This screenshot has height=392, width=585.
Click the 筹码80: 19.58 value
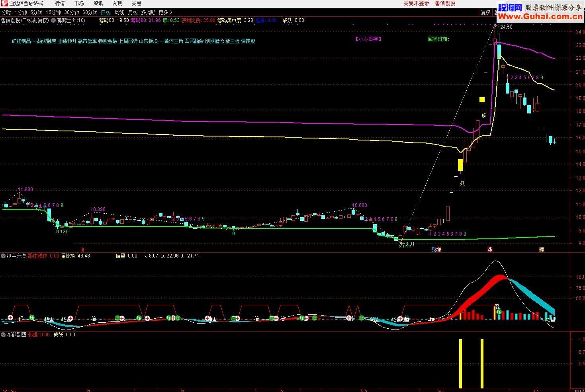click(113, 20)
